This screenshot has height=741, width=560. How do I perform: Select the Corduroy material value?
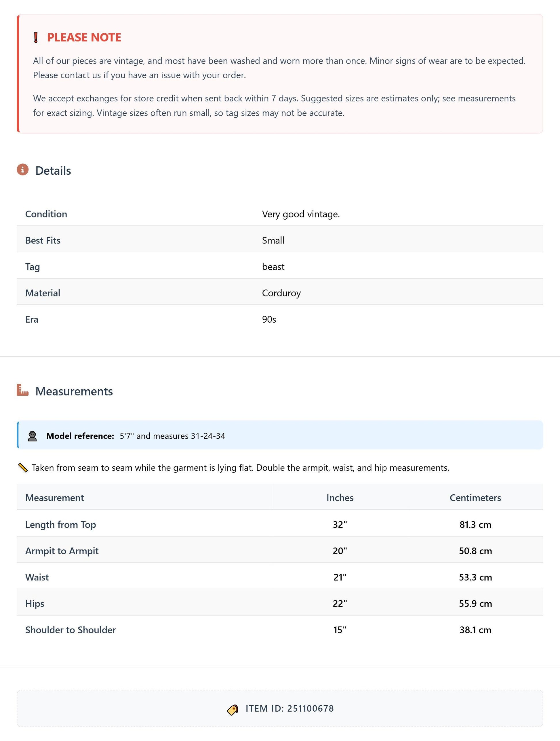pos(281,293)
